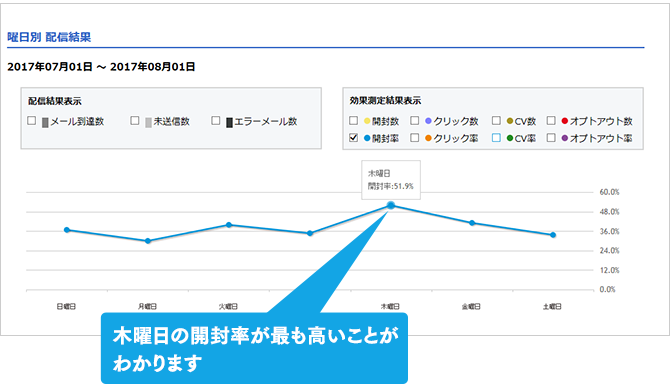670x387 pixels.
Task: Click the 曜日別 配信結果 heading
Action: [49, 37]
